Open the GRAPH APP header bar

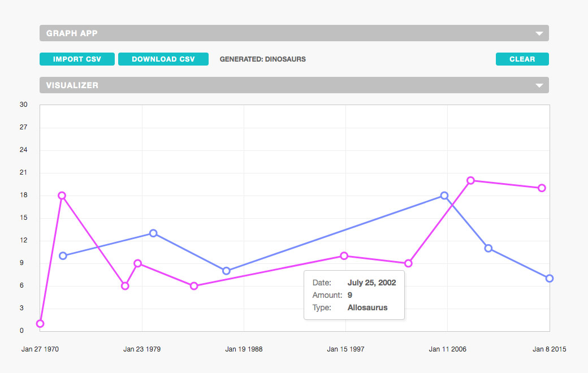click(294, 33)
